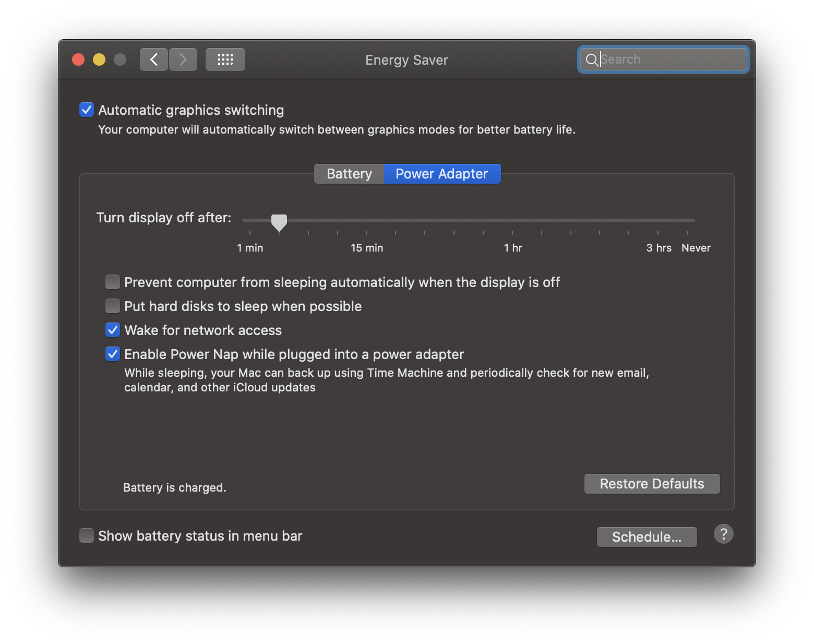814x644 pixels.
Task: Click the Restore Defaults button
Action: (x=652, y=484)
